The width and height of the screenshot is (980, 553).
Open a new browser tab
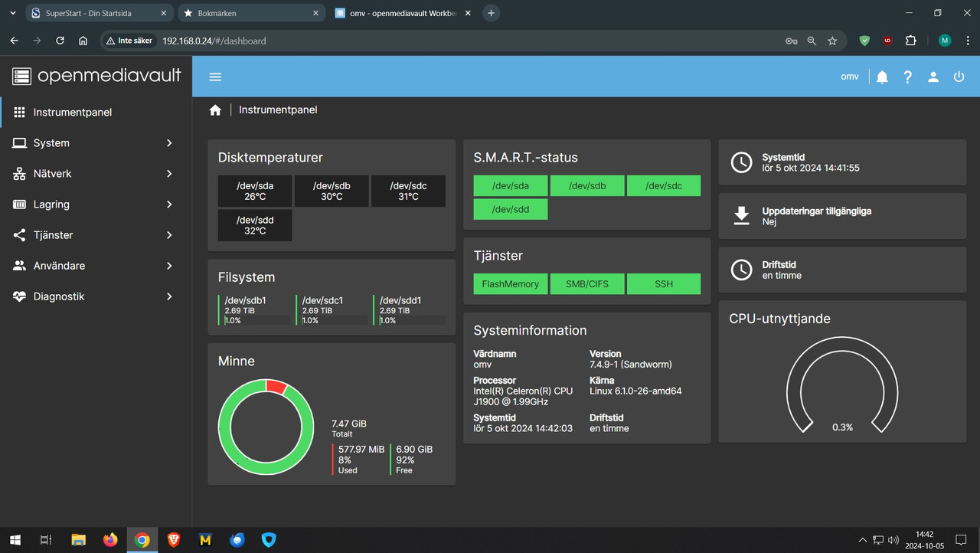[x=492, y=13]
